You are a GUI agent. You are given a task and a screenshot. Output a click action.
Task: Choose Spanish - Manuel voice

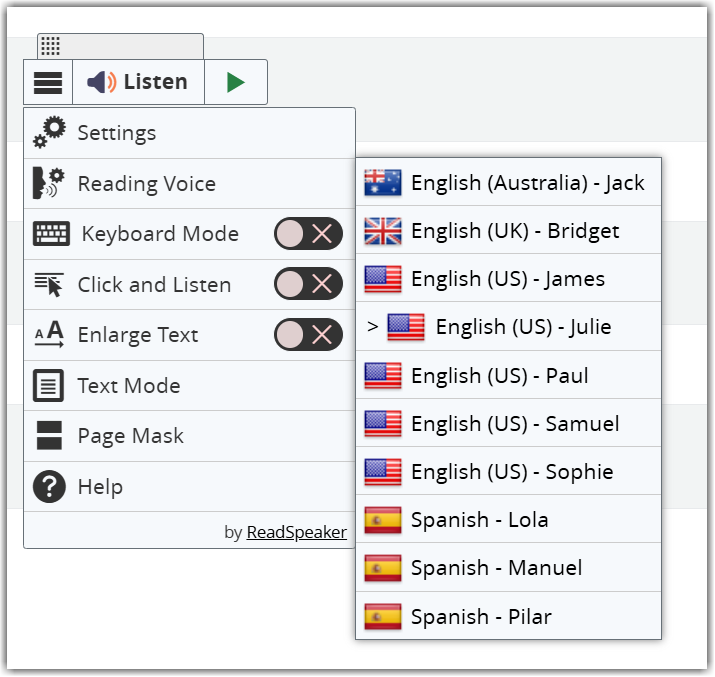508,568
